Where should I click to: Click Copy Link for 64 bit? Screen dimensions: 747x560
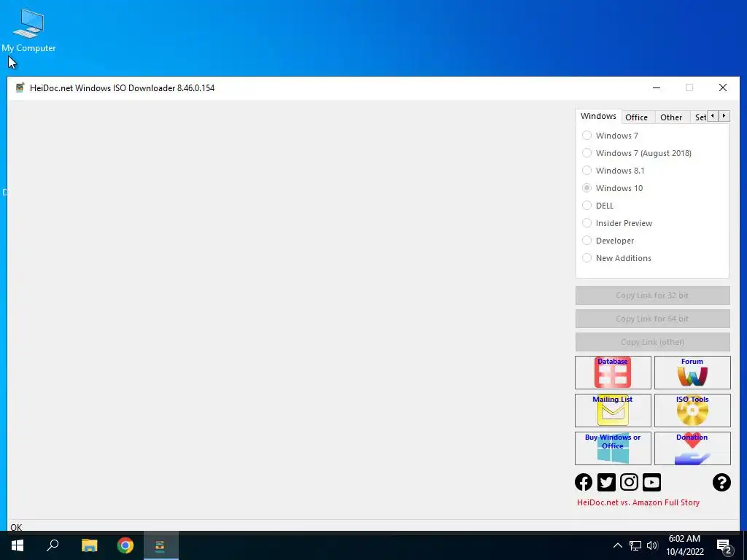coord(652,319)
